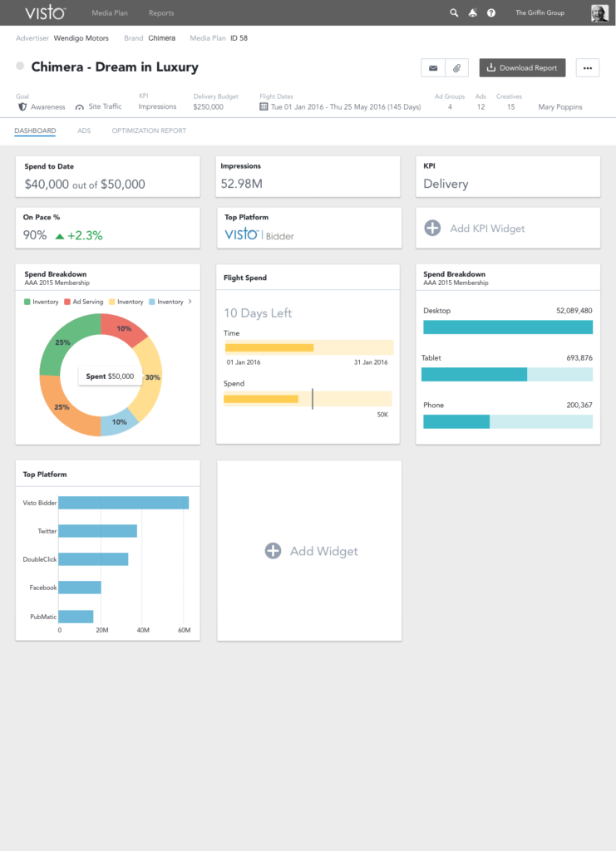This screenshot has width=616, height=851.
Task: Click the Spent $50,000 donut tooltip
Action: click(x=111, y=376)
